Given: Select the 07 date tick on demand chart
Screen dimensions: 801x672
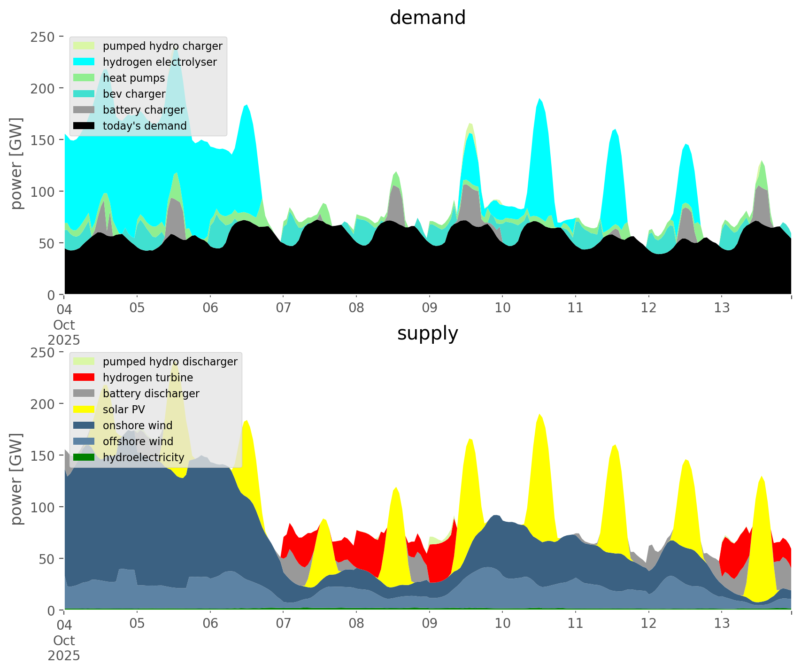Looking at the screenshot, I should 283,309.
